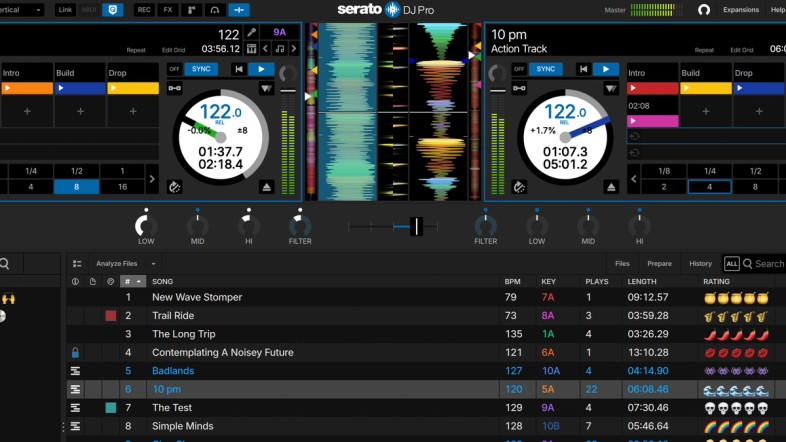Viewport: 786px width, 442px height.
Task: Toggle the REC panel button
Action: coord(144,10)
